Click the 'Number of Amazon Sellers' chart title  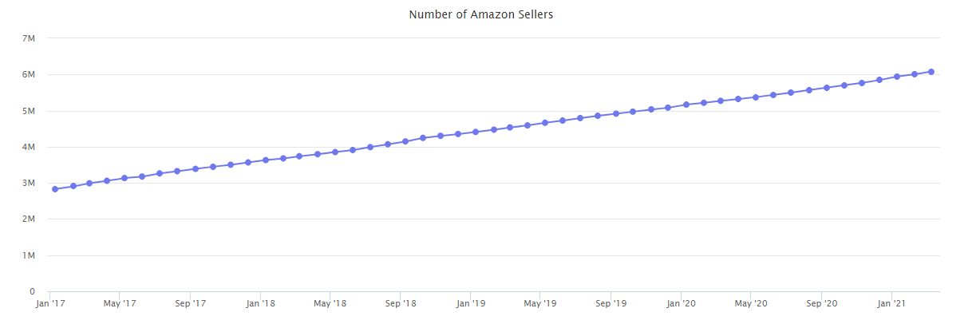[480, 14]
